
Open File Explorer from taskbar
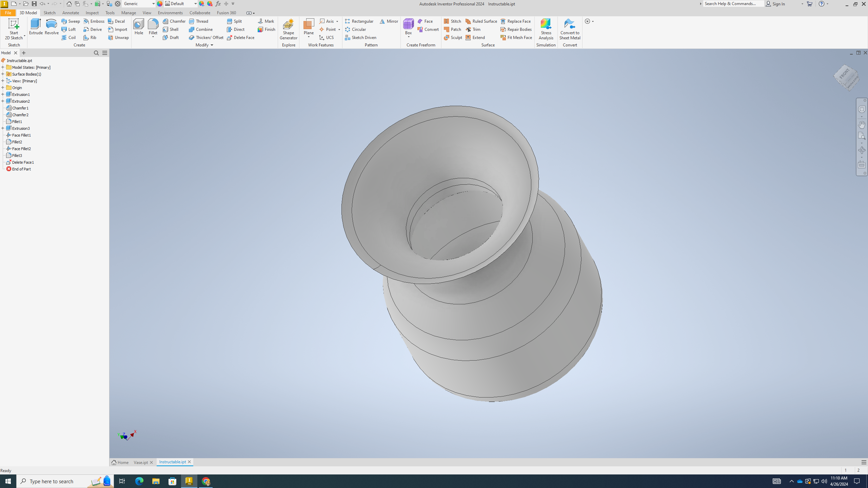point(156,481)
